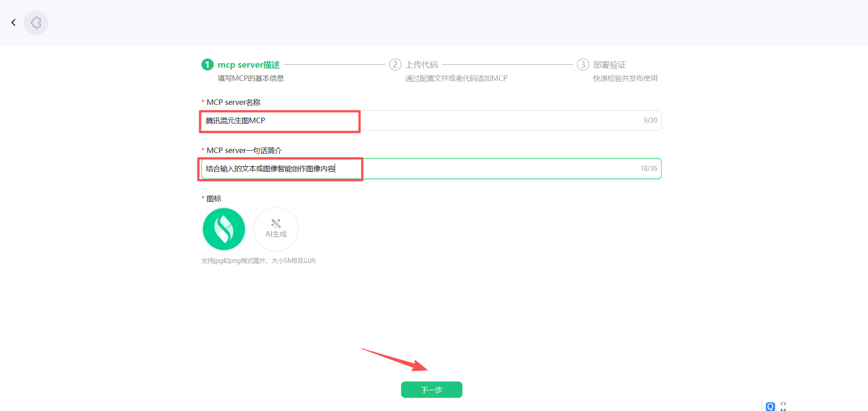
Task: Click the 18/36 character counter
Action: tap(648, 168)
